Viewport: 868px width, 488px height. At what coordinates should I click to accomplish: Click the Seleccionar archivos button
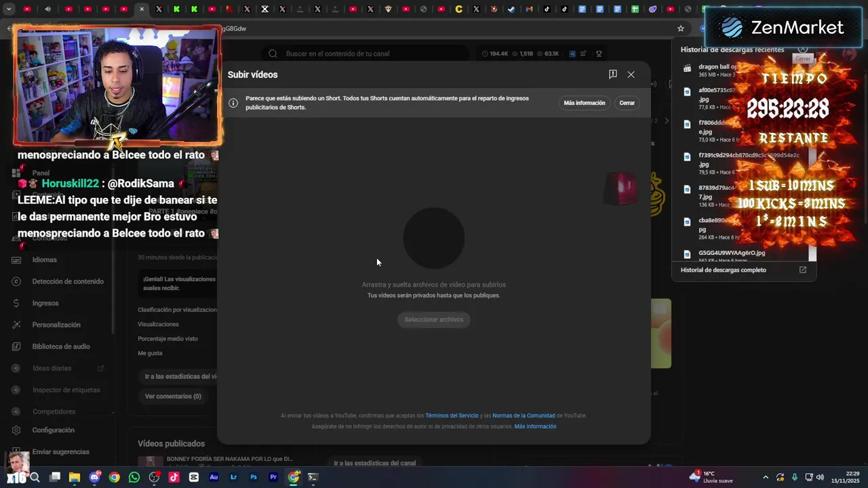(434, 319)
